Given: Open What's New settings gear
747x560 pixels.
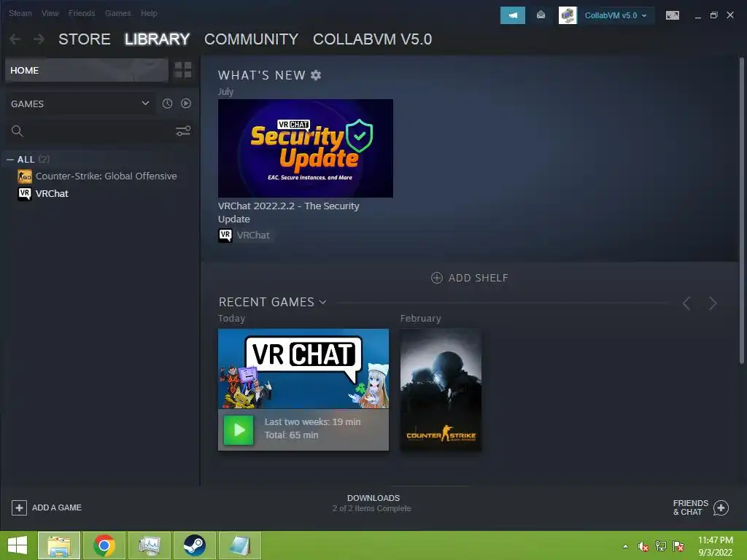Looking at the screenshot, I should (316, 75).
